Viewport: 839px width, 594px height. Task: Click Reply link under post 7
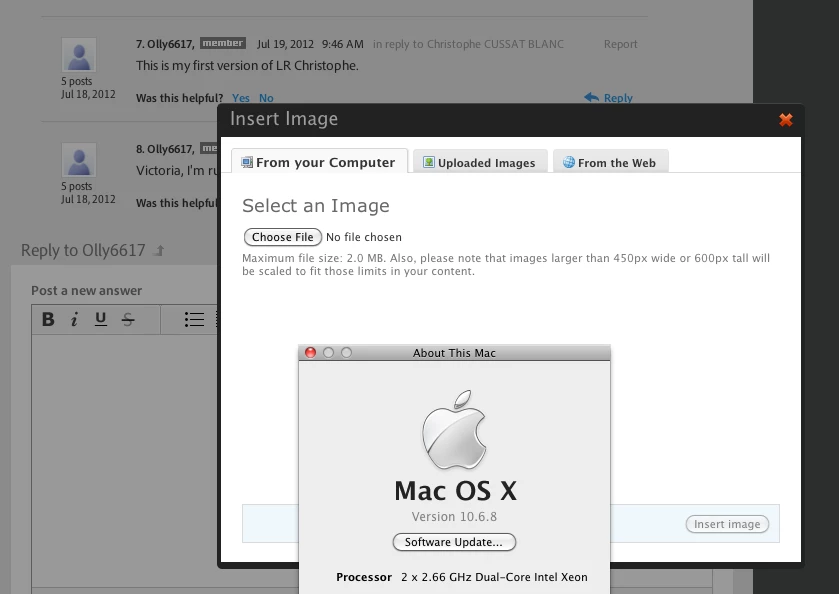coord(618,98)
